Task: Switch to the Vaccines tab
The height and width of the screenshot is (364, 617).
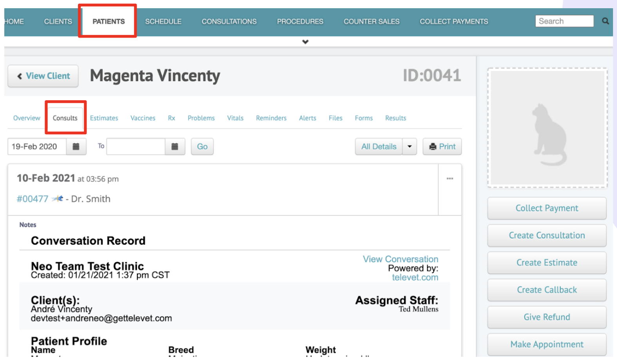Action: (x=143, y=118)
